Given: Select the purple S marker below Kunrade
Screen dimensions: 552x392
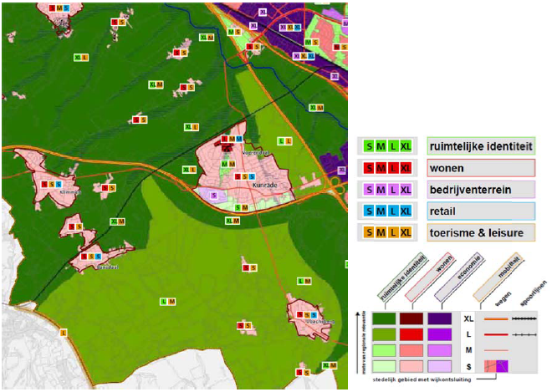Looking at the screenshot, I should (x=214, y=195).
